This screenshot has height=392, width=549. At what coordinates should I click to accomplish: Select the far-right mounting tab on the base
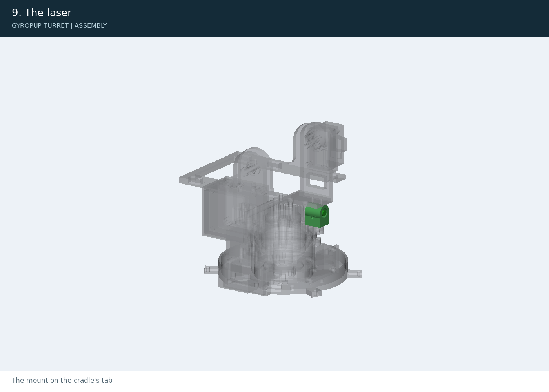coord(355,274)
